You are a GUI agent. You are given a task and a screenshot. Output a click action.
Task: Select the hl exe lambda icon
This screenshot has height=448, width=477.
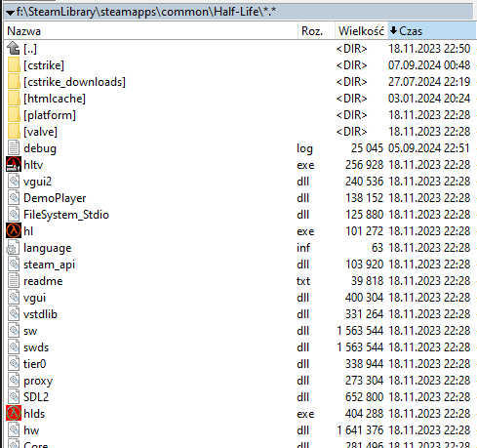click(x=14, y=231)
